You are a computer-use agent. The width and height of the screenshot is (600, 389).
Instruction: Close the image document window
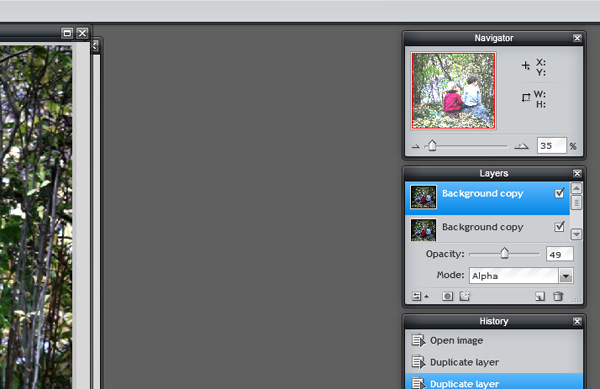[x=82, y=33]
